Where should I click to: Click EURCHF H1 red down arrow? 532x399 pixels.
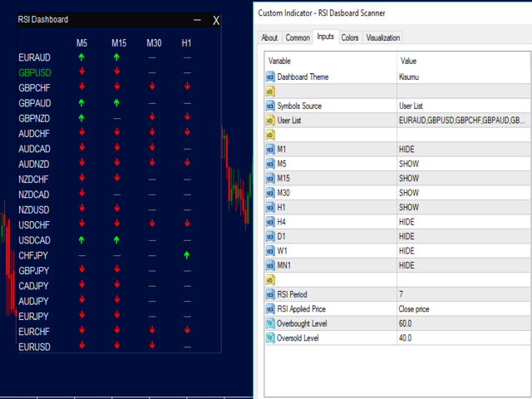[187, 330]
